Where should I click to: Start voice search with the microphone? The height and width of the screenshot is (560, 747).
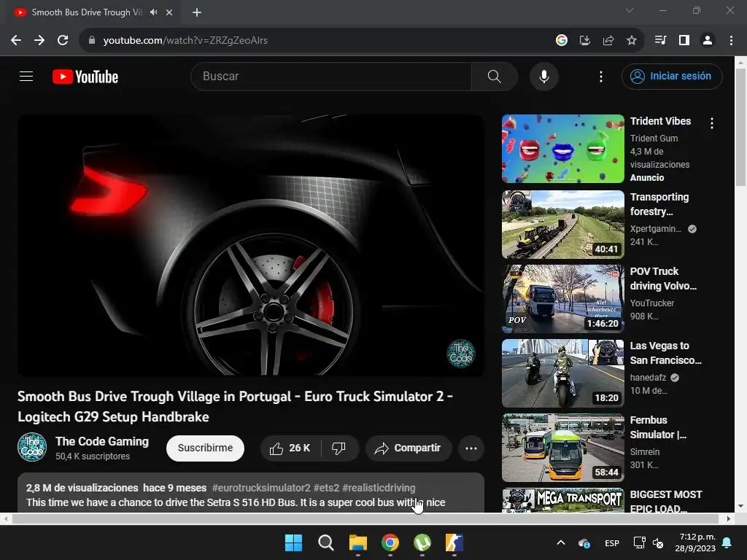pos(543,76)
